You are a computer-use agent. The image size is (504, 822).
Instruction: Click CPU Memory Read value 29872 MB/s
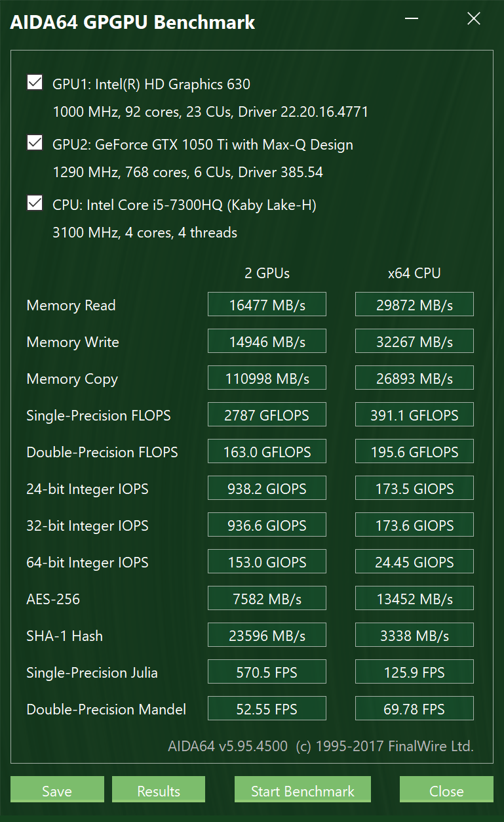coord(414,305)
